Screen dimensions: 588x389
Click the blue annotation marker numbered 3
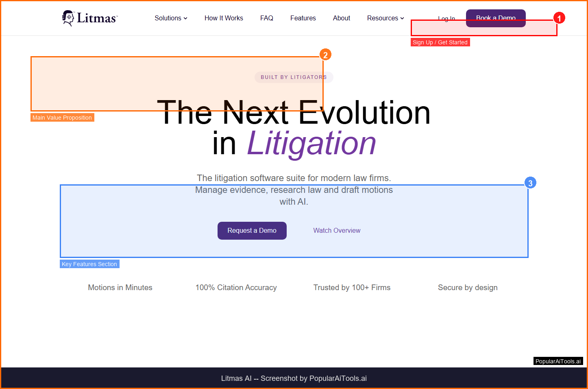(530, 183)
